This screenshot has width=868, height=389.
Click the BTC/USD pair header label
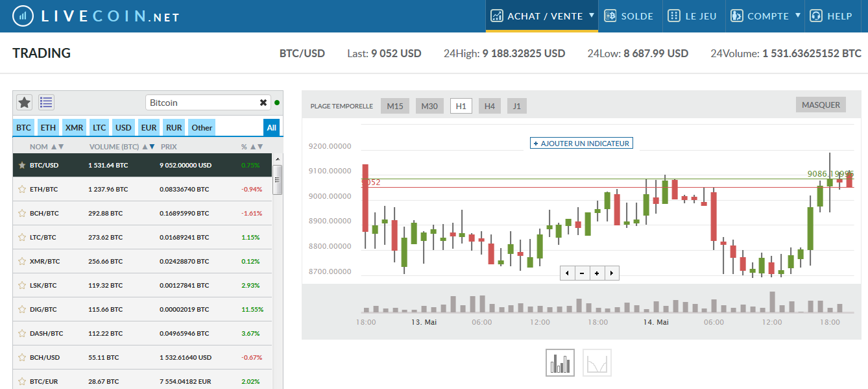pyautogui.click(x=302, y=53)
